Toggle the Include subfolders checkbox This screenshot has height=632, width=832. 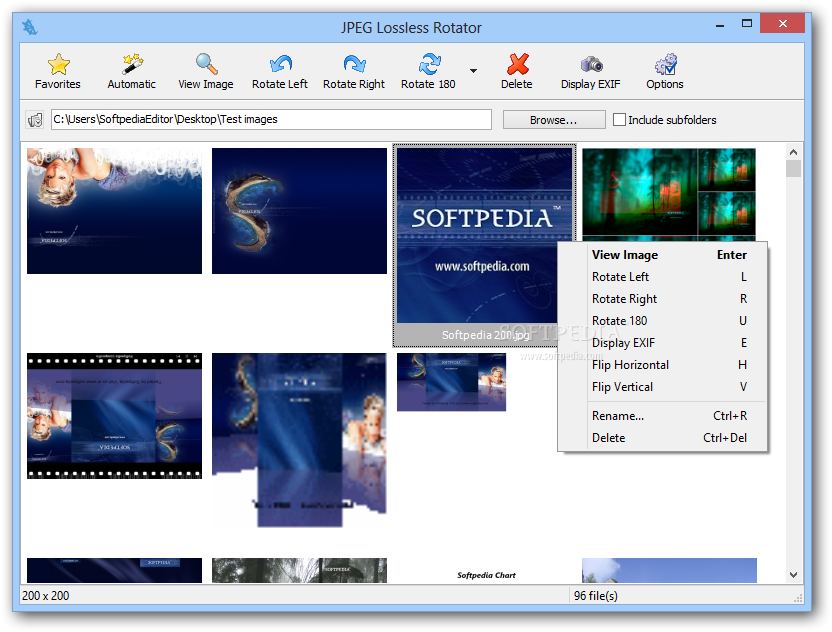click(619, 120)
